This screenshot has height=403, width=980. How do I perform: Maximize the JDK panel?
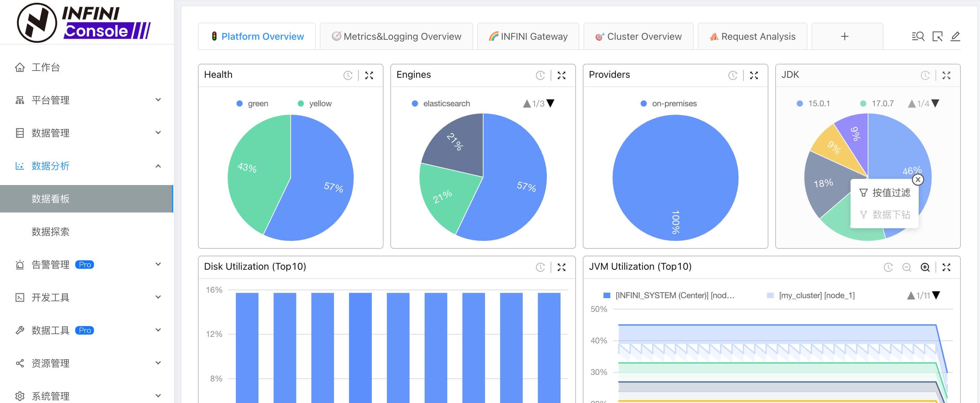[946, 75]
